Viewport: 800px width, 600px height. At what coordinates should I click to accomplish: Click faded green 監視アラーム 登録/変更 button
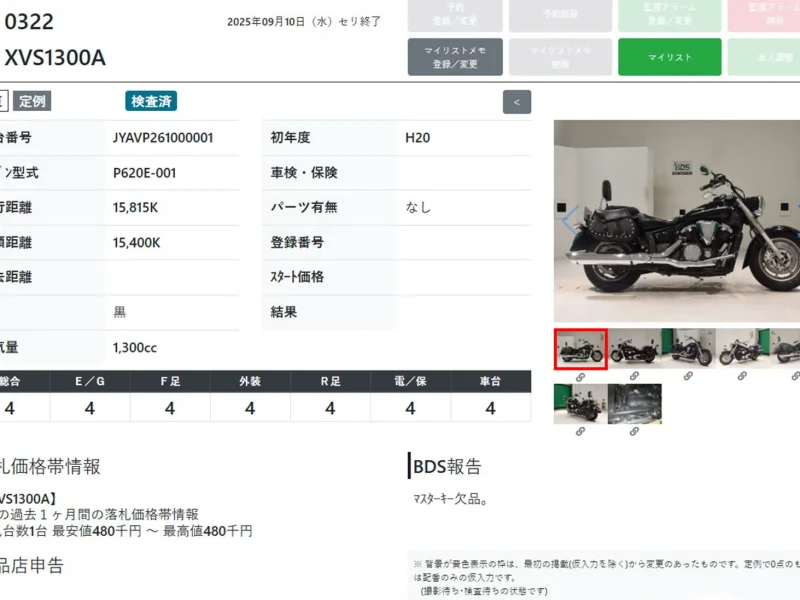(x=670, y=15)
